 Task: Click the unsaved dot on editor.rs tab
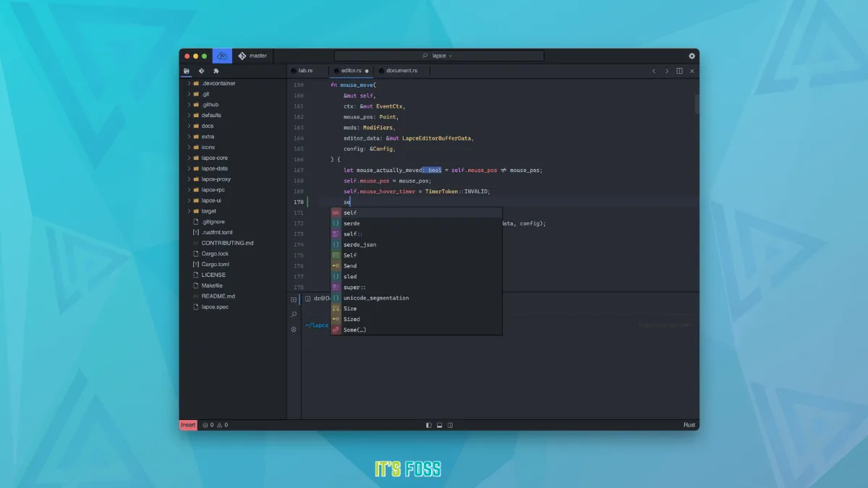point(367,71)
